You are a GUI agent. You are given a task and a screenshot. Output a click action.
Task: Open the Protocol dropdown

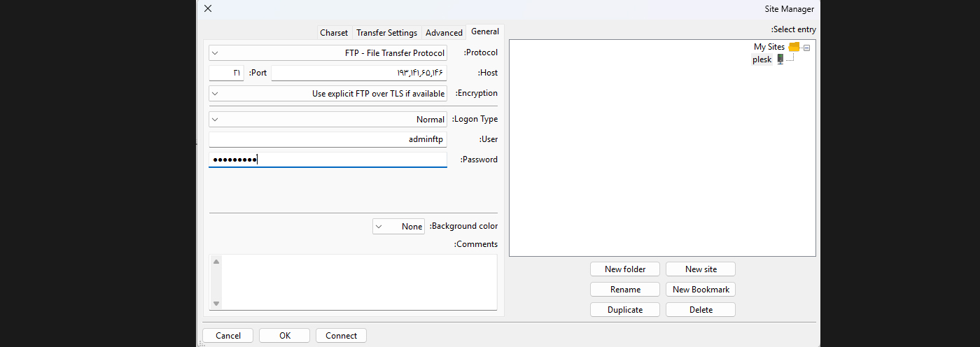328,53
